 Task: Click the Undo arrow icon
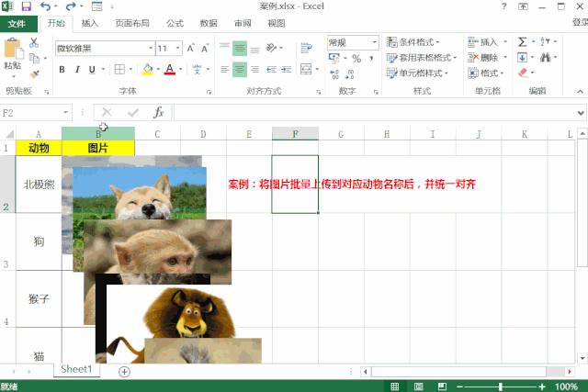(46, 6)
